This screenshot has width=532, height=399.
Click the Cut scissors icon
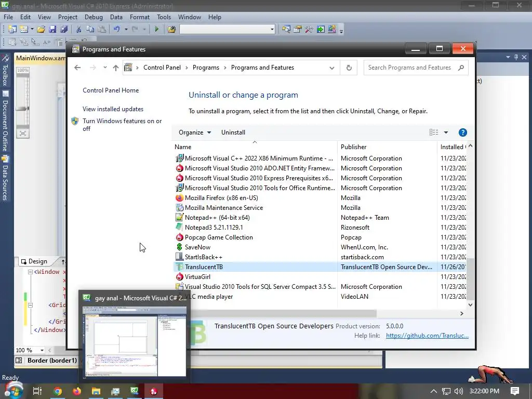coord(79,30)
